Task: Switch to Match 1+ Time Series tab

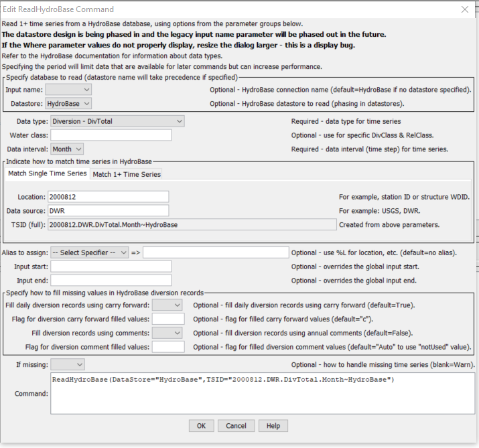Action: [x=127, y=174]
